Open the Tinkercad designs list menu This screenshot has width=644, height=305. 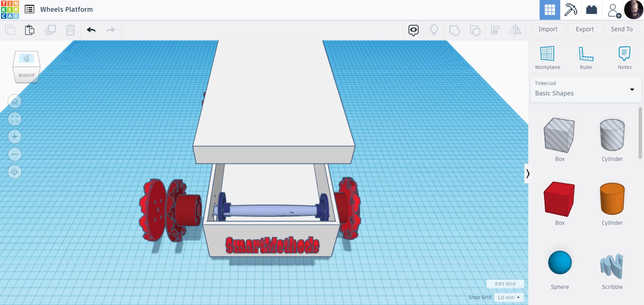coord(30,9)
